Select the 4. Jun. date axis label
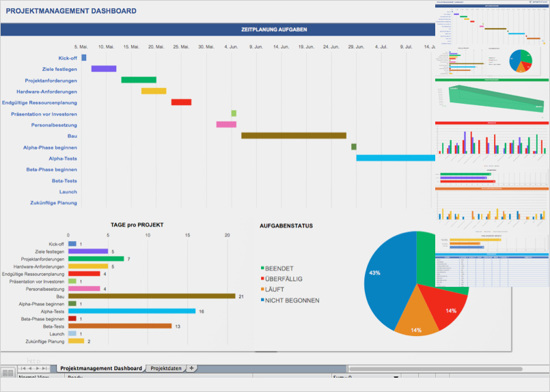This screenshot has height=392, width=550. point(231,46)
